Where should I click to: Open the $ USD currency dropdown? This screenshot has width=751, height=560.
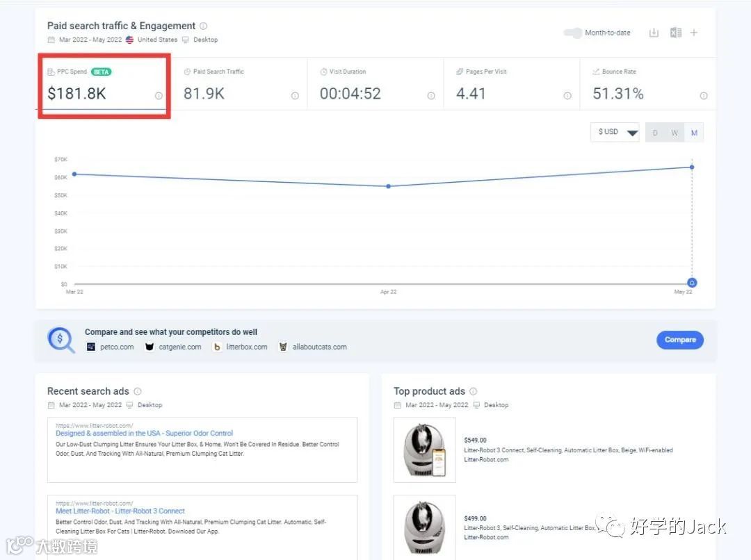click(615, 132)
